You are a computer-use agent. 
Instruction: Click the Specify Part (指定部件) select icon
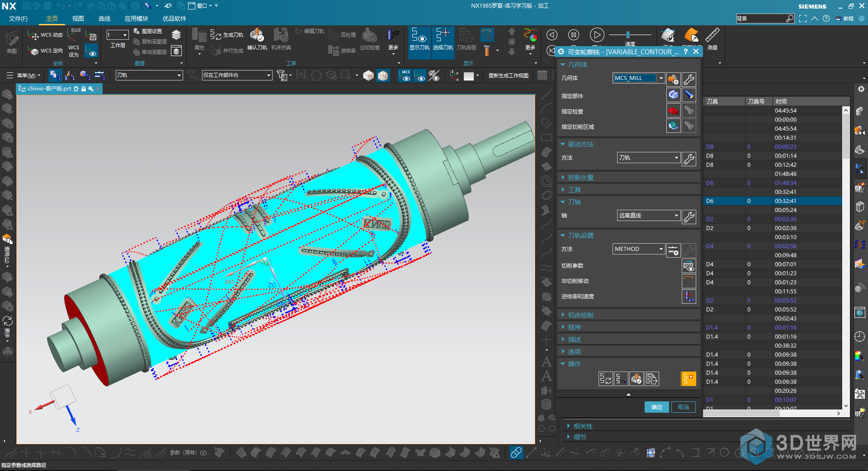pos(673,95)
